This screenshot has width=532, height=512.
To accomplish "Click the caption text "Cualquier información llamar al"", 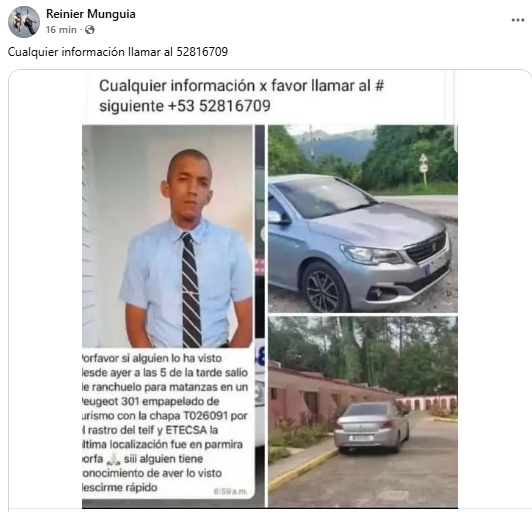I will [x=91, y=52].
